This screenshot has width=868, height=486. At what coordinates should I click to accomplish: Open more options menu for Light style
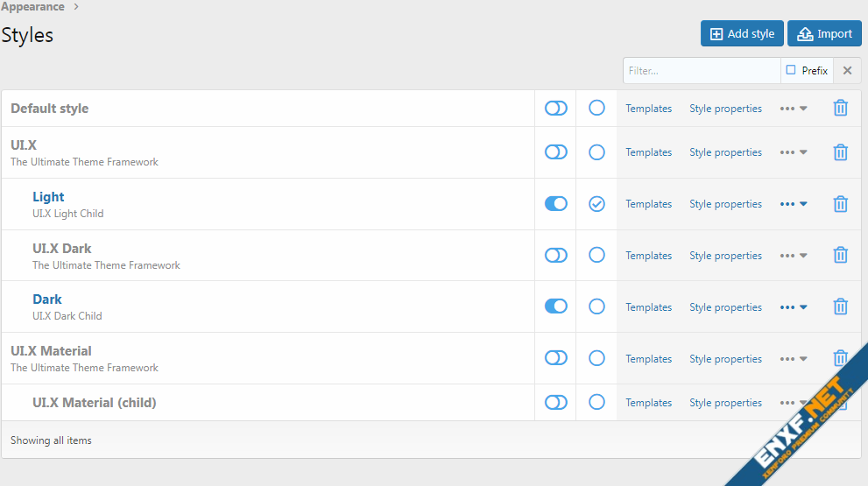coord(793,204)
